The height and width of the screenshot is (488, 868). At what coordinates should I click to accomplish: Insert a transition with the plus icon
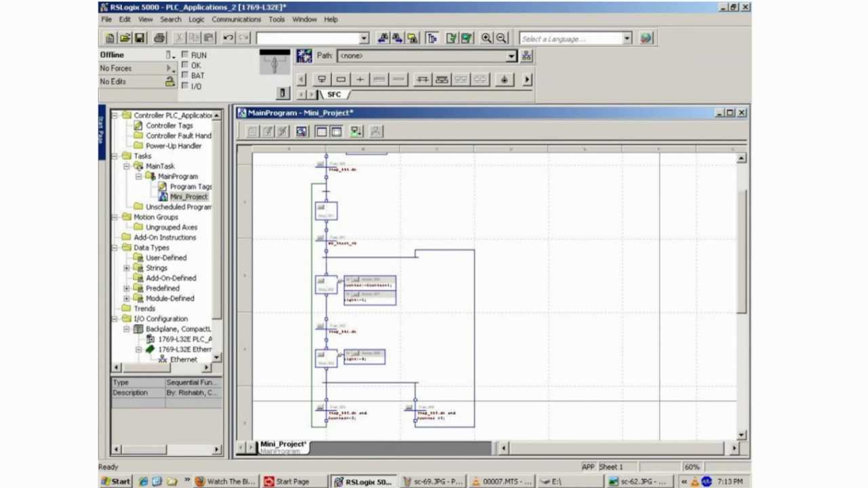click(x=360, y=79)
